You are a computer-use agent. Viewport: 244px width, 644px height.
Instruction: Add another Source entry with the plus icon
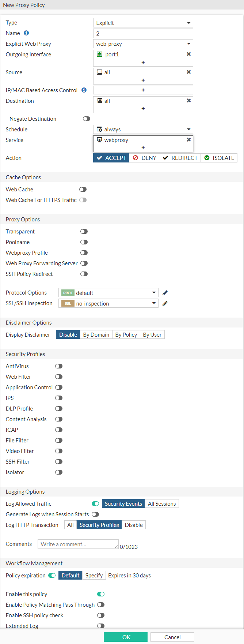143,80
